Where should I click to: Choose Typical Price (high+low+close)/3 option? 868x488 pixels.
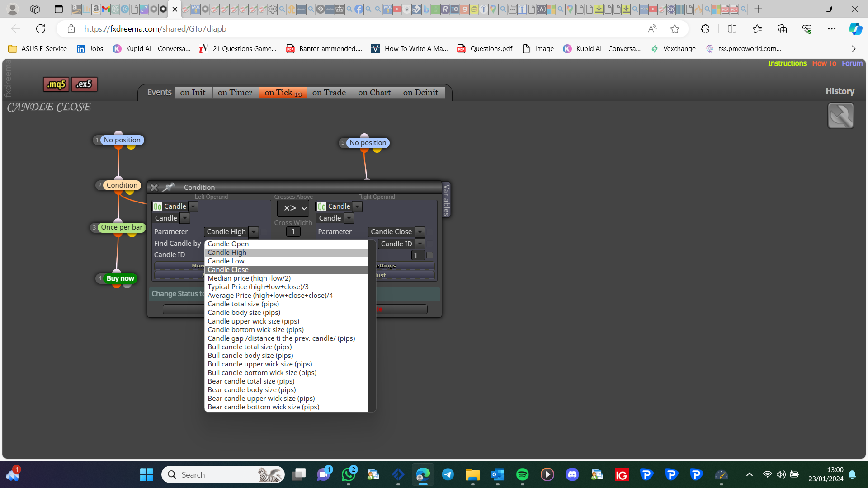(286, 287)
